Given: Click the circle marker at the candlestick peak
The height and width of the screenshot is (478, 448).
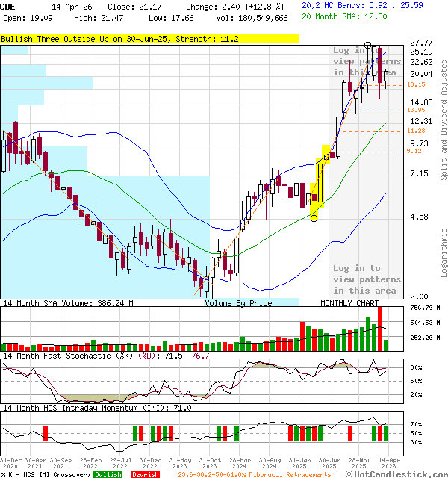Looking at the screenshot, I should 367,46.
